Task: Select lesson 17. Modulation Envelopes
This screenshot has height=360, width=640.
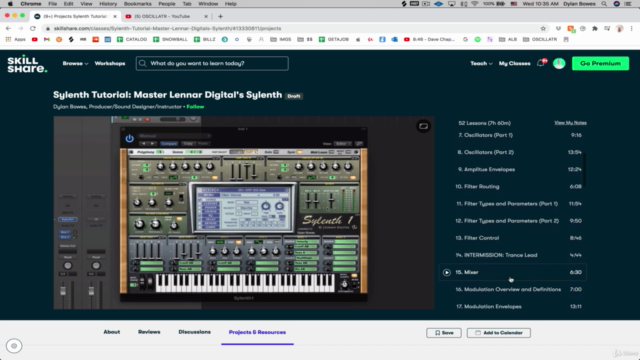Action: [513, 307]
